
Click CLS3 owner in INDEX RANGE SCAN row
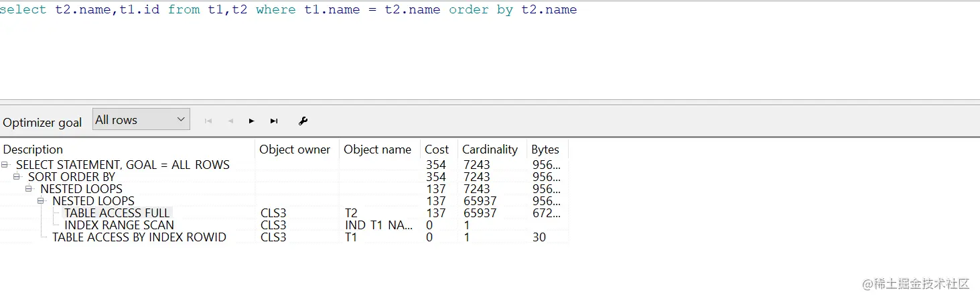tap(273, 225)
